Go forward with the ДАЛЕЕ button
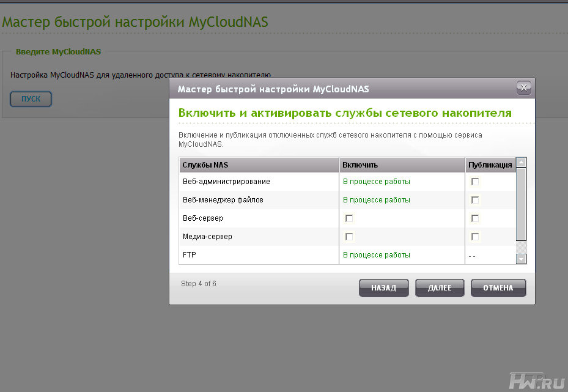The width and height of the screenshot is (568, 392). pos(440,288)
